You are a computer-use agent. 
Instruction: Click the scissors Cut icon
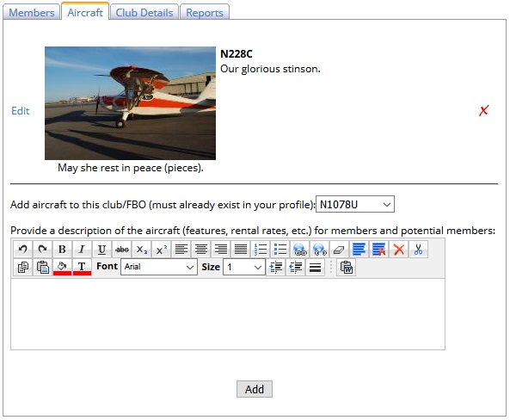point(418,250)
